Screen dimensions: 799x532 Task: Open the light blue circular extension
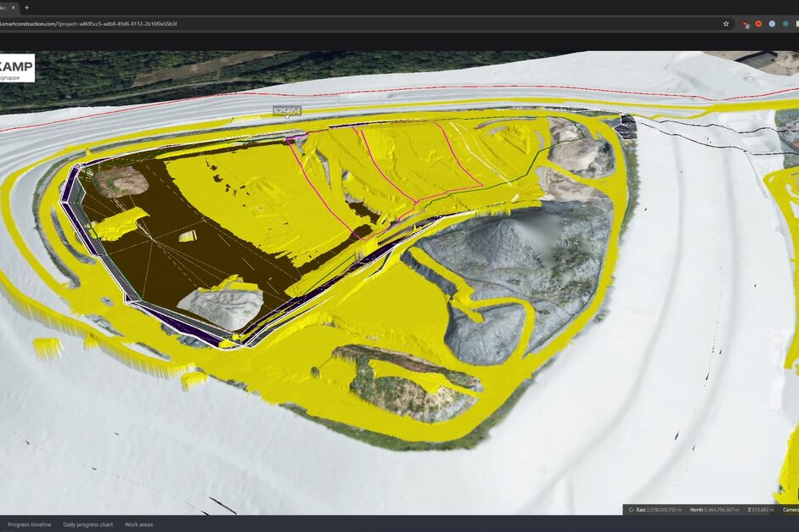click(x=772, y=24)
